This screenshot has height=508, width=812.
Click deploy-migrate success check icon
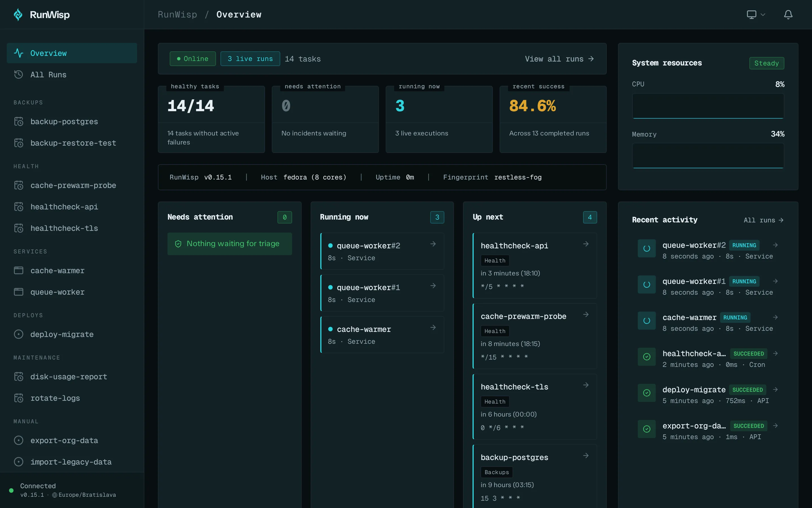tap(646, 393)
